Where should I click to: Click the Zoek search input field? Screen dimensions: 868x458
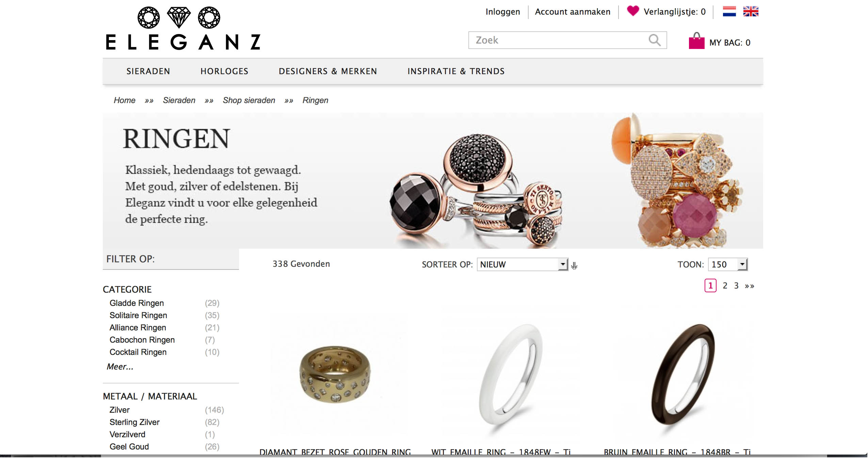click(558, 40)
